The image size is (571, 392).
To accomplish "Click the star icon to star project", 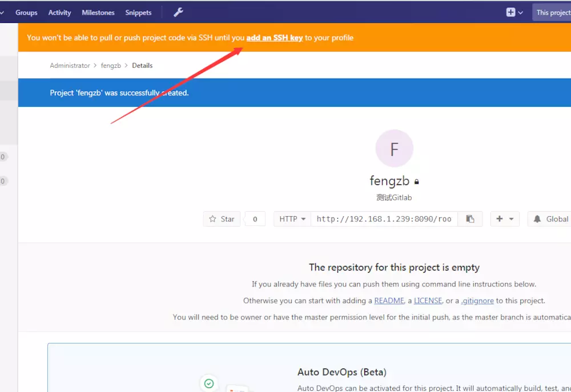I will 213,219.
